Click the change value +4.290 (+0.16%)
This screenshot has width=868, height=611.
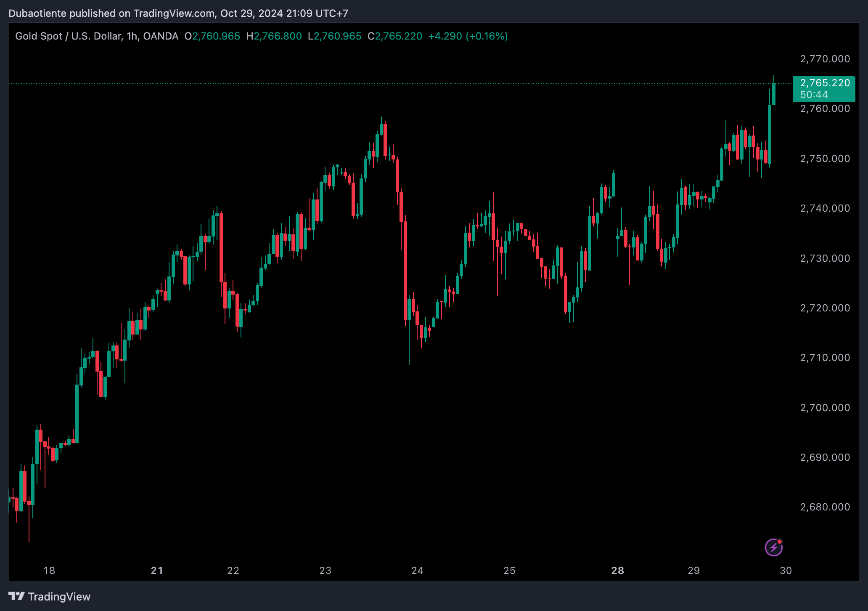click(x=468, y=36)
